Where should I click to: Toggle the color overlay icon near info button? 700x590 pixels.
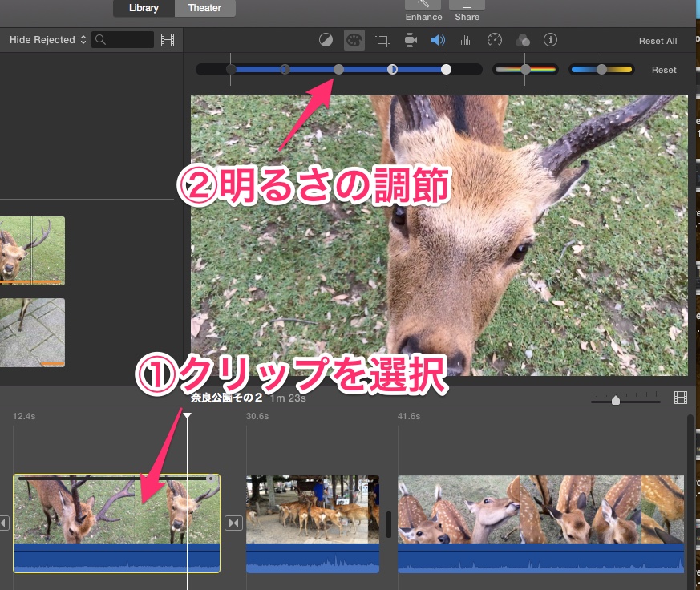pyautogui.click(x=523, y=39)
